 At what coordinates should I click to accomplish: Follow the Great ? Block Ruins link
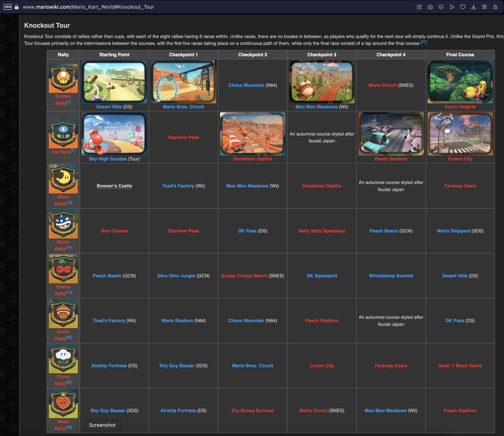coord(460,366)
